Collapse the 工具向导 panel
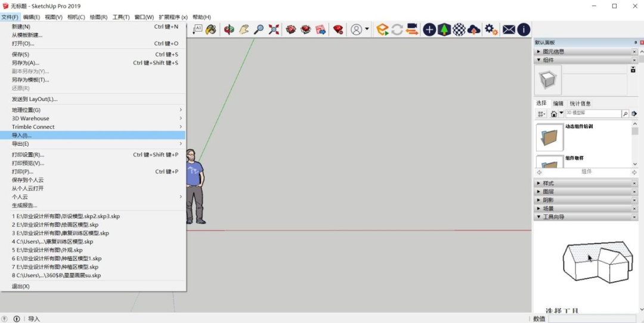Image resolution: width=644 pixels, height=323 pixels. (539, 217)
